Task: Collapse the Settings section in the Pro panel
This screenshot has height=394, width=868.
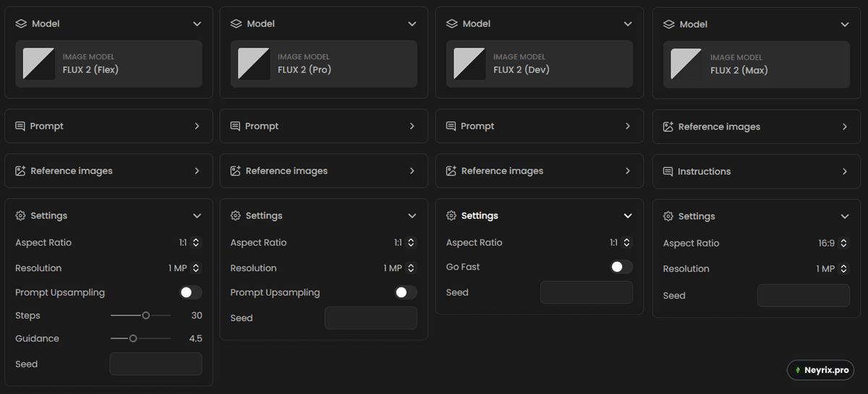Action: (412, 215)
